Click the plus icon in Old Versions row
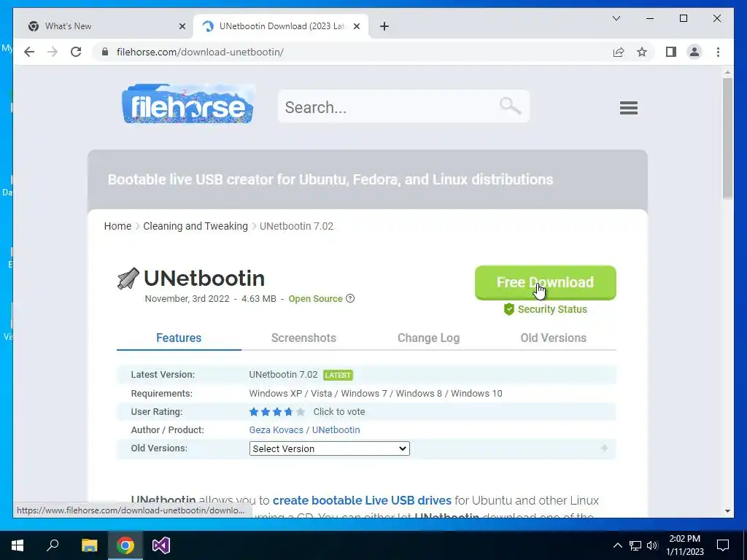The height and width of the screenshot is (560, 747). pyautogui.click(x=604, y=448)
